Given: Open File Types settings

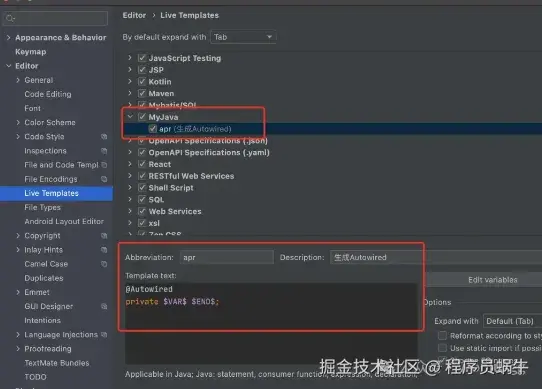Looking at the screenshot, I should click(x=43, y=207).
